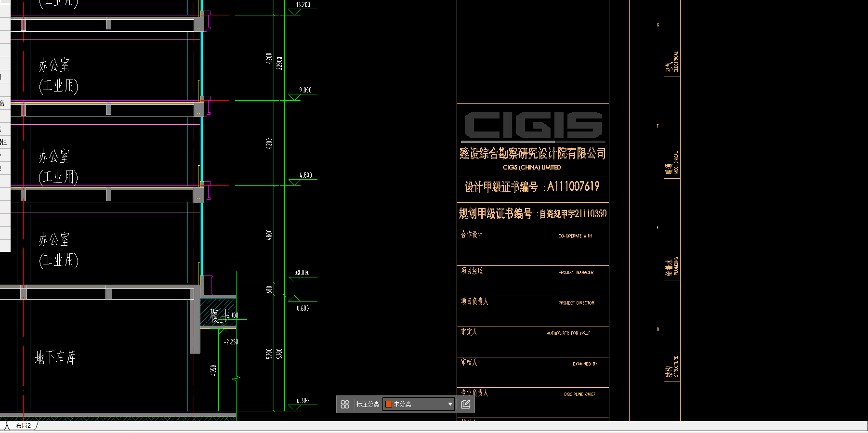
Task: Click the orange color swatch beside 未分类
Action: 389,404
